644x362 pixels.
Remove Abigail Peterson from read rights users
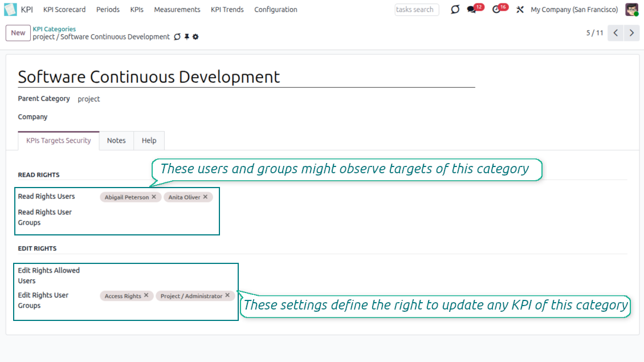coord(154,197)
